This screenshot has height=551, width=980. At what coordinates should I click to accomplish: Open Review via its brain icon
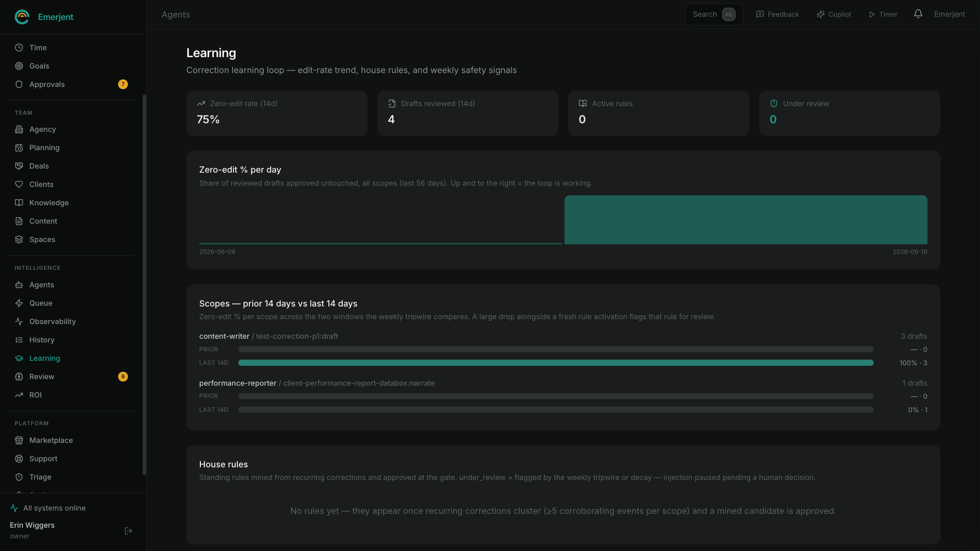pos(19,376)
